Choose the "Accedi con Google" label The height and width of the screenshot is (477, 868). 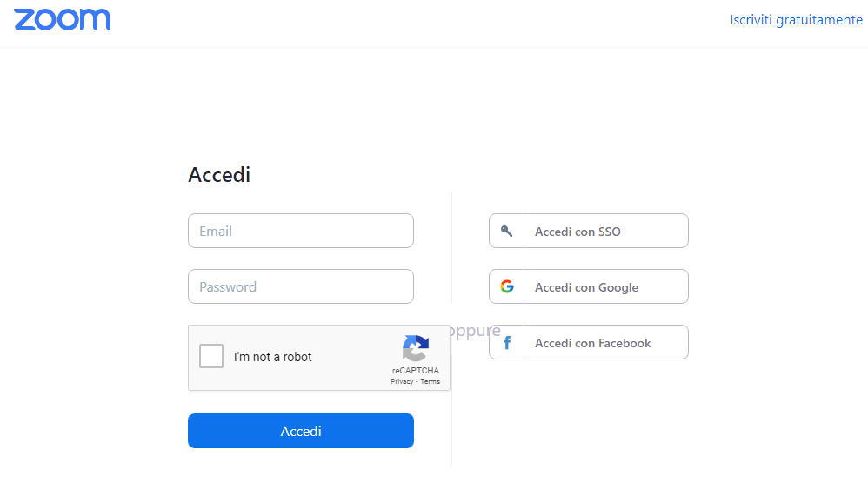pos(586,287)
